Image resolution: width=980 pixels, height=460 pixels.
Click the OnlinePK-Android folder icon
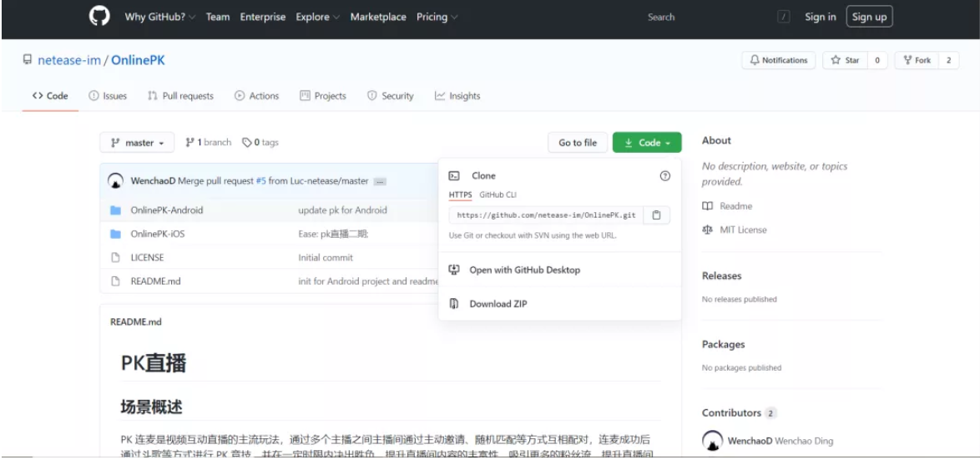tap(115, 210)
